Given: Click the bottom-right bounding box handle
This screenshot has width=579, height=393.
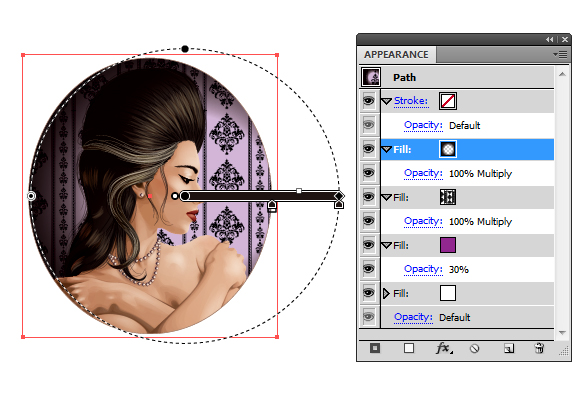Looking at the screenshot, I should 277,337.
